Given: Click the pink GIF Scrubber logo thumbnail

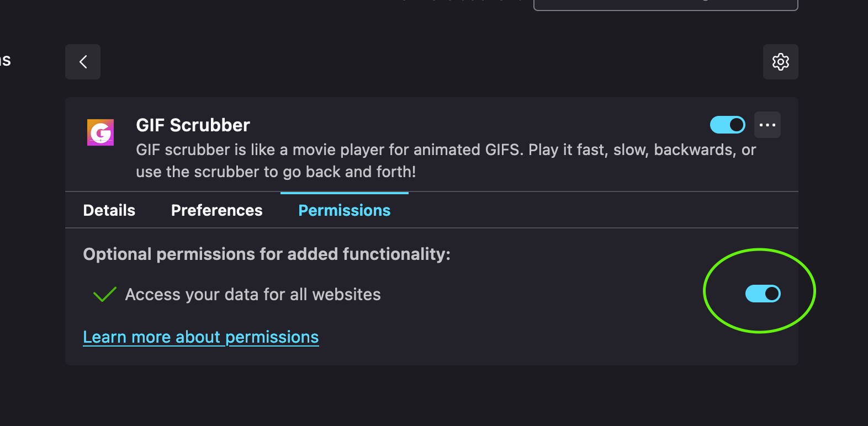Looking at the screenshot, I should (x=100, y=132).
